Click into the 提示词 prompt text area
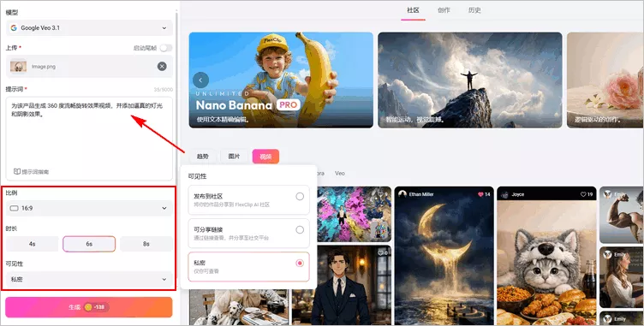The height and width of the screenshot is (326, 644). point(89,139)
